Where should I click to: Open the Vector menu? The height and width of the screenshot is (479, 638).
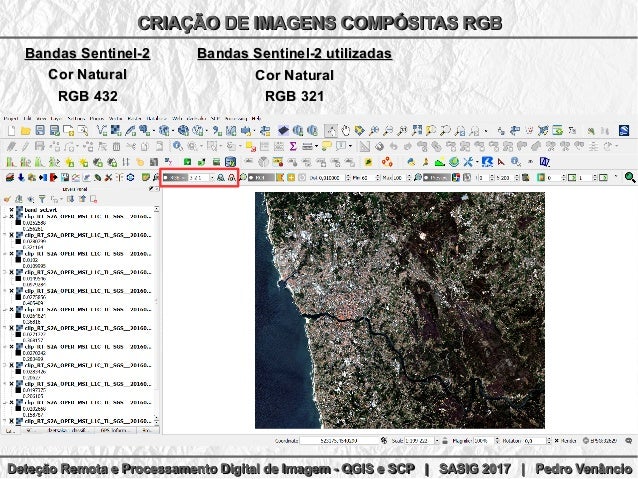[x=116, y=118]
